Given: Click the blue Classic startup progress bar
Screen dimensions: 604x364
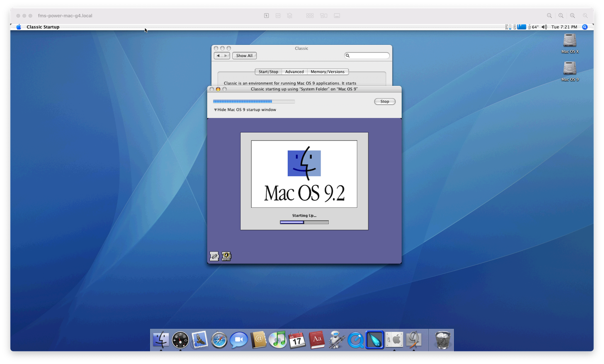Looking at the screenshot, I should click(254, 101).
